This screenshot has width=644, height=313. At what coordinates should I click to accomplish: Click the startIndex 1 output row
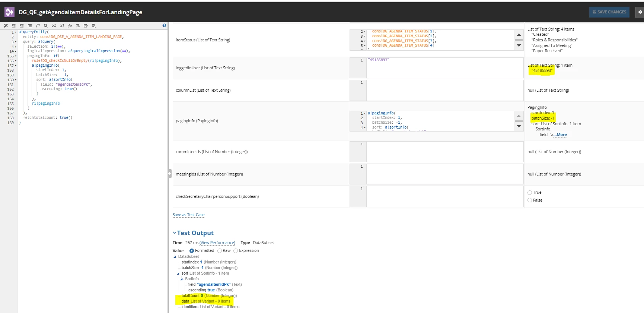(209, 262)
